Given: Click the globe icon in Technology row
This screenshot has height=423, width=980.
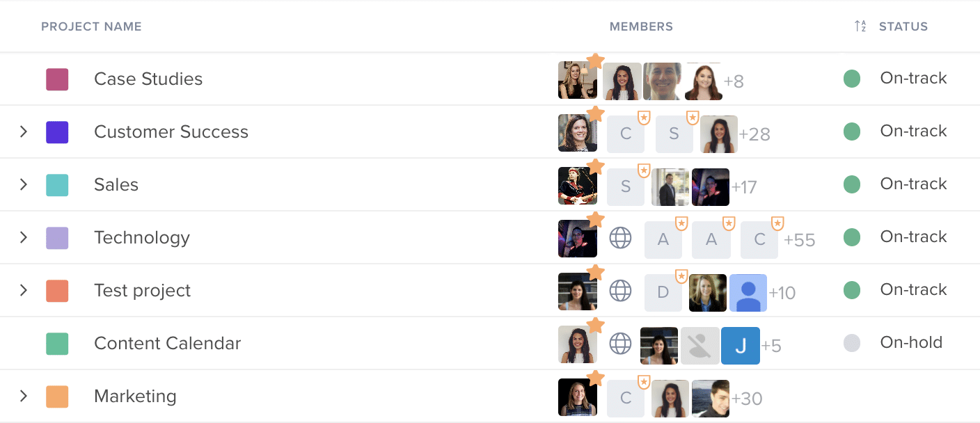Looking at the screenshot, I should 620,238.
